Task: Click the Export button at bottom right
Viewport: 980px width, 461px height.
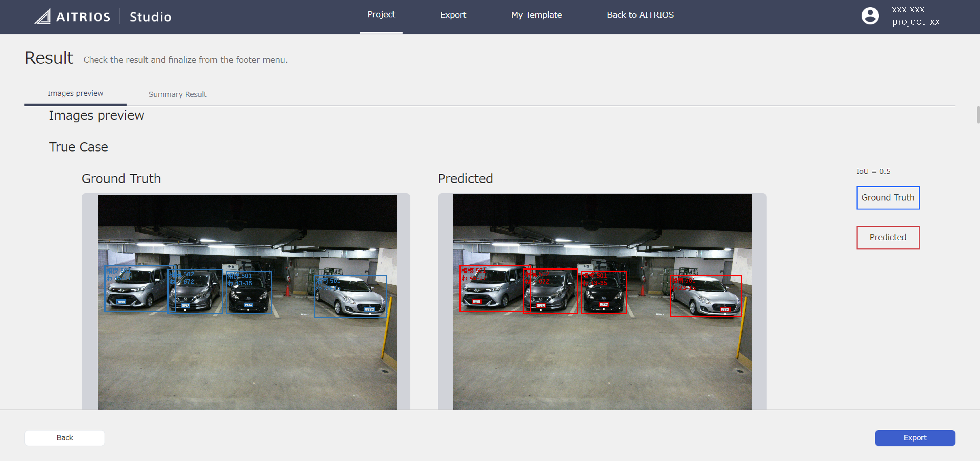Action: 915,437
